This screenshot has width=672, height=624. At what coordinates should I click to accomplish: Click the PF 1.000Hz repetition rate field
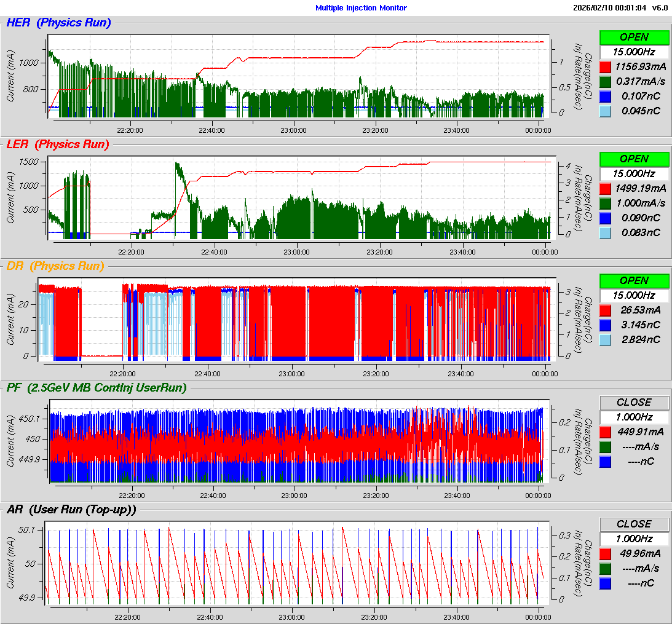(634, 417)
